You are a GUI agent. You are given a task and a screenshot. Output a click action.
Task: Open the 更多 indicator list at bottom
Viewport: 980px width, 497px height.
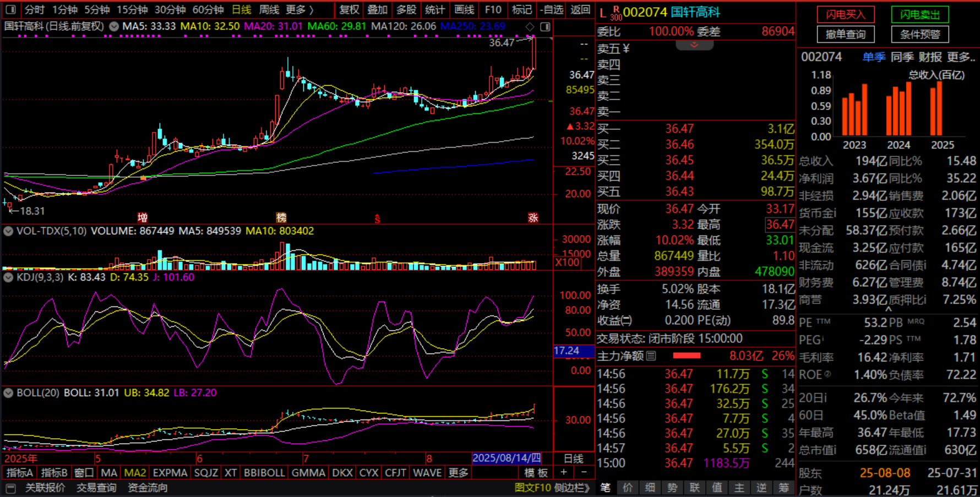coord(458,473)
